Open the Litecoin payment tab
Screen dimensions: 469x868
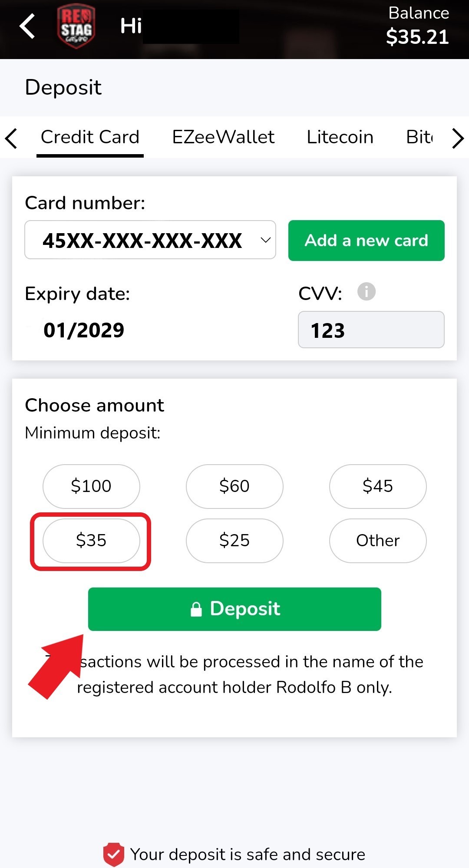point(340,137)
